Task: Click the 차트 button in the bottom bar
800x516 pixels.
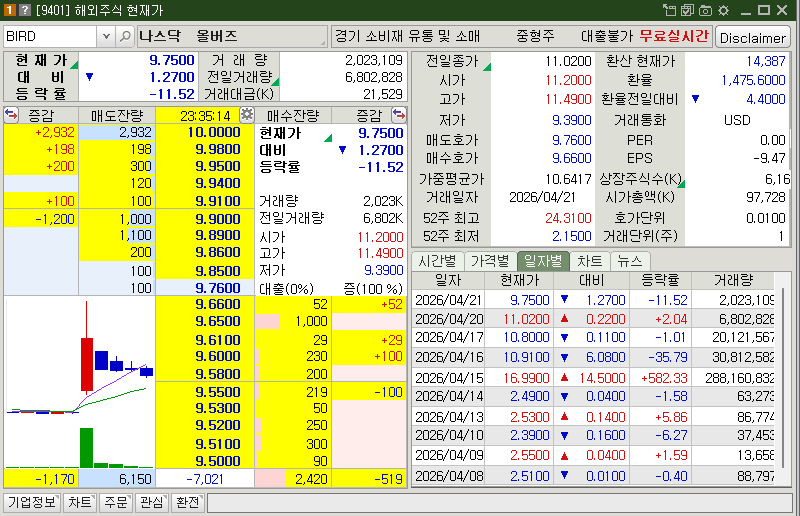Action: pyautogui.click(x=80, y=502)
